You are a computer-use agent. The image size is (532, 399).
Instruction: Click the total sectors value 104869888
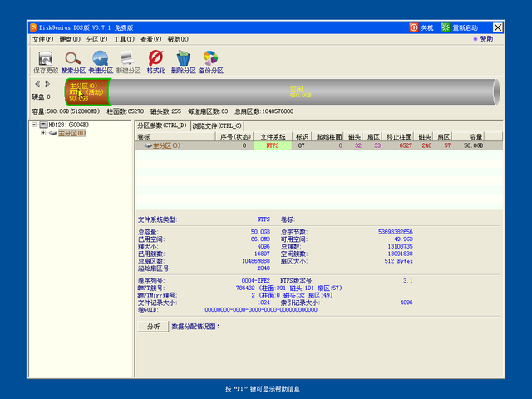coord(256,261)
